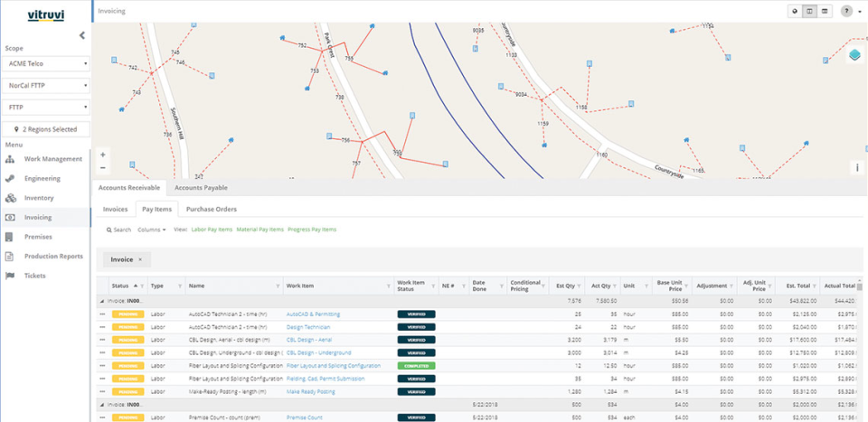Switch to table-only layout view
The height and width of the screenshot is (422, 868).
(x=826, y=11)
